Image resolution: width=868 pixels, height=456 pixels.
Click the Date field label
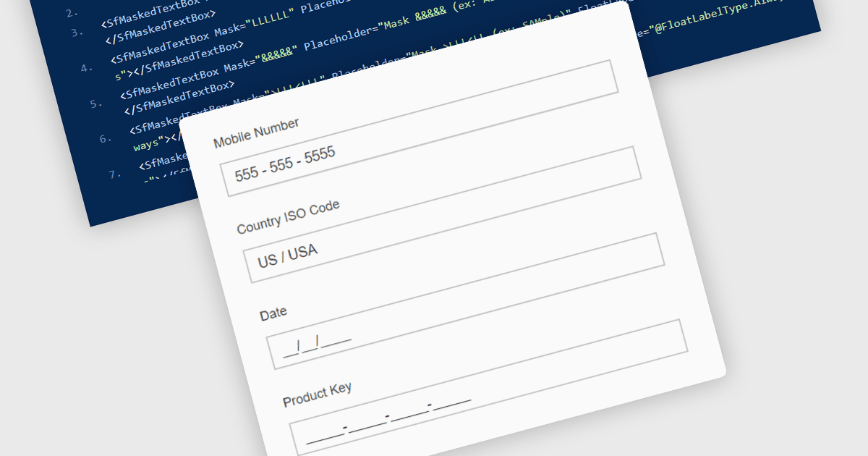pos(273,313)
